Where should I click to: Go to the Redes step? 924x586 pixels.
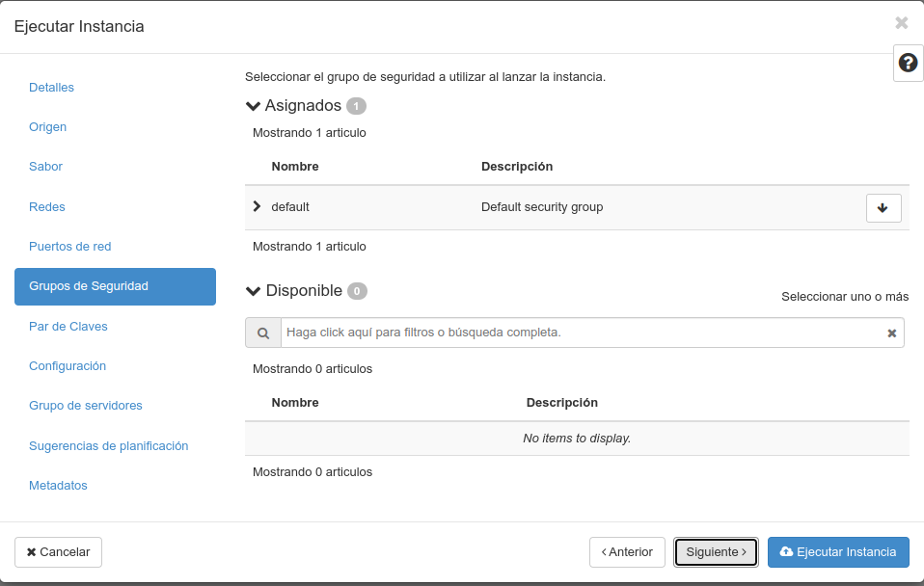click(x=48, y=206)
